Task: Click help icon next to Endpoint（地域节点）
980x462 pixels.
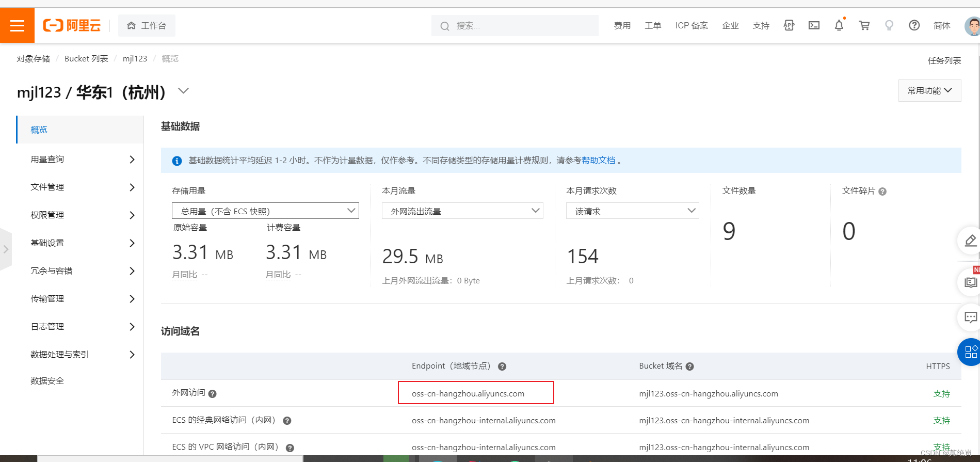Action: (502, 367)
